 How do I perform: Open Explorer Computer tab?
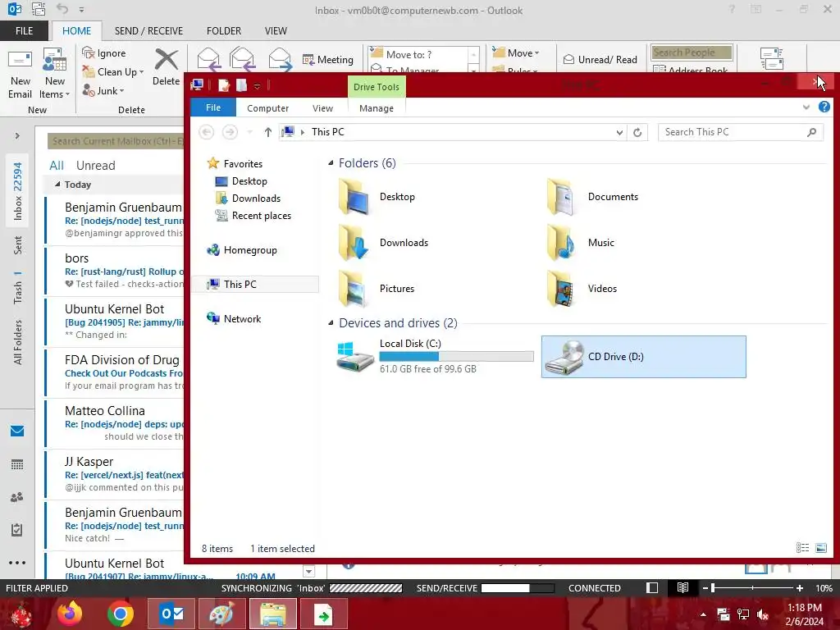268,108
